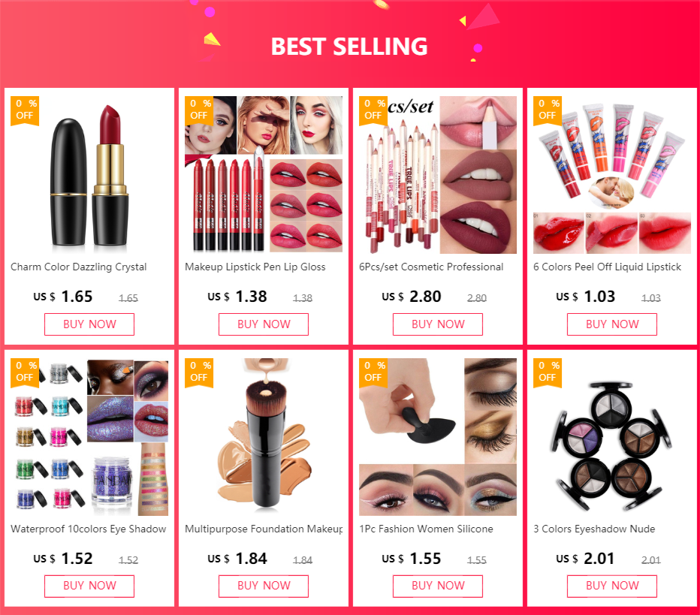Click the 0% OFF badge on Foundation Makeup brush
This screenshot has width=700, height=615.
199,372
